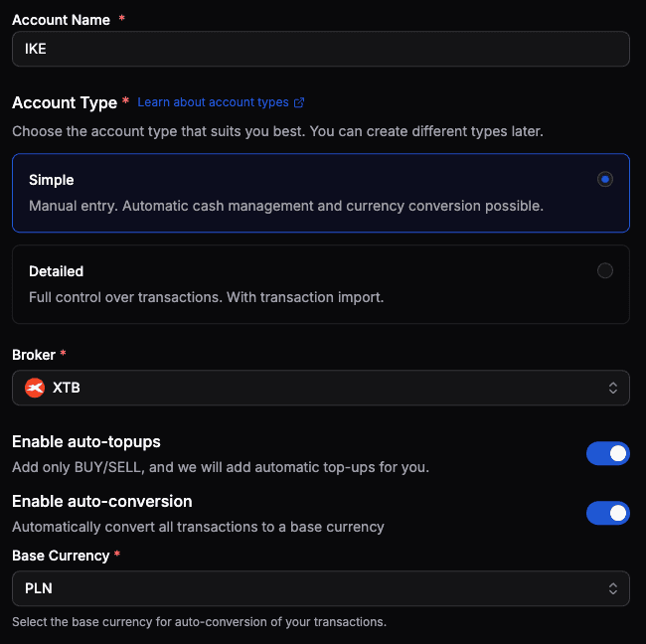Click the Base Currency field label
Viewport: 646px width, 644px height.
(60, 556)
